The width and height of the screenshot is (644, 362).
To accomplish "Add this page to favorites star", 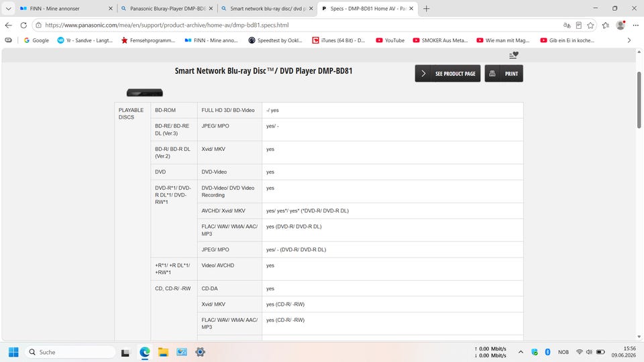I will (590, 25).
